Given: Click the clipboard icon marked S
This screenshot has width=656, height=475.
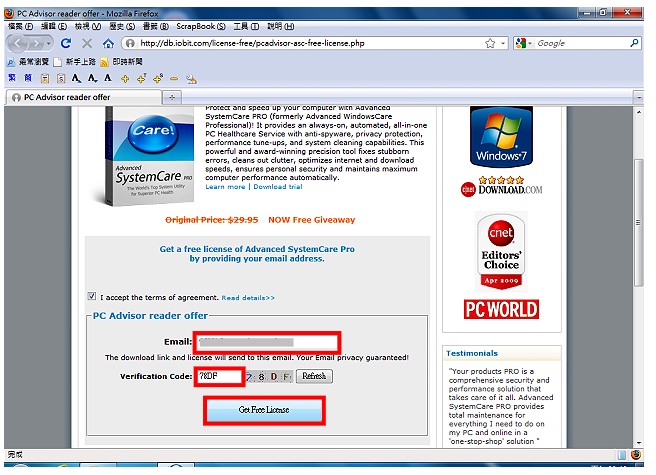Looking at the screenshot, I should tap(61, 78).
